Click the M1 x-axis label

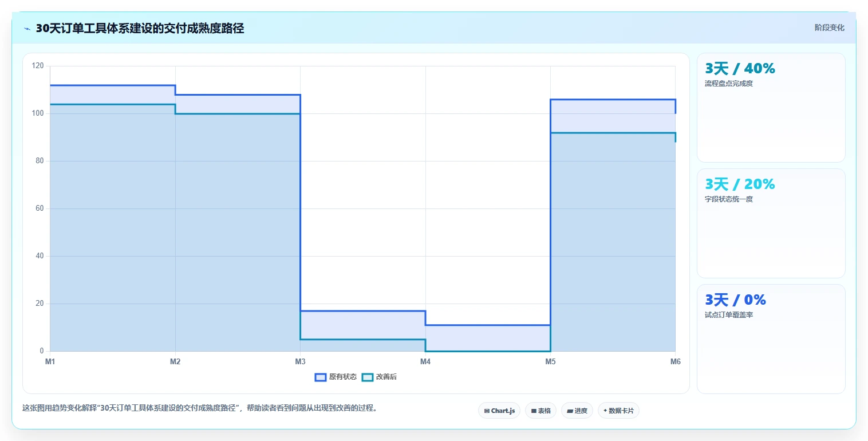(x=50, y=361)
